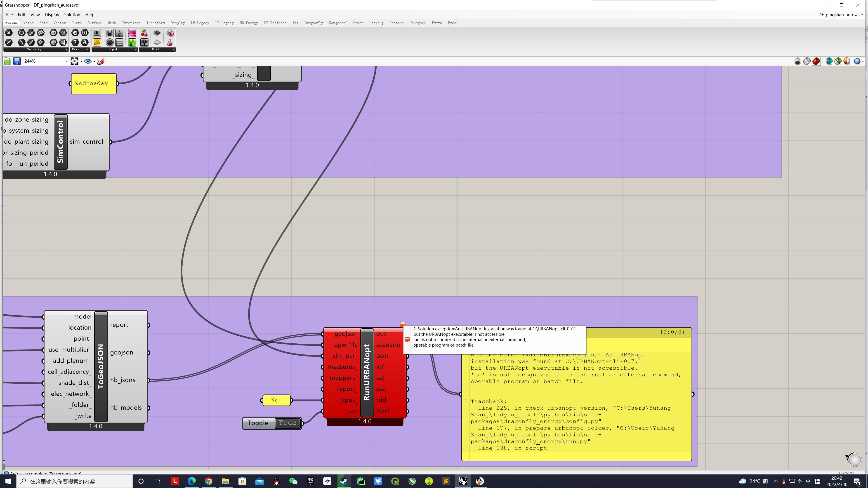
Task: Toggle preview selected objects only (teal icon)
Action: tap(829, 61)
